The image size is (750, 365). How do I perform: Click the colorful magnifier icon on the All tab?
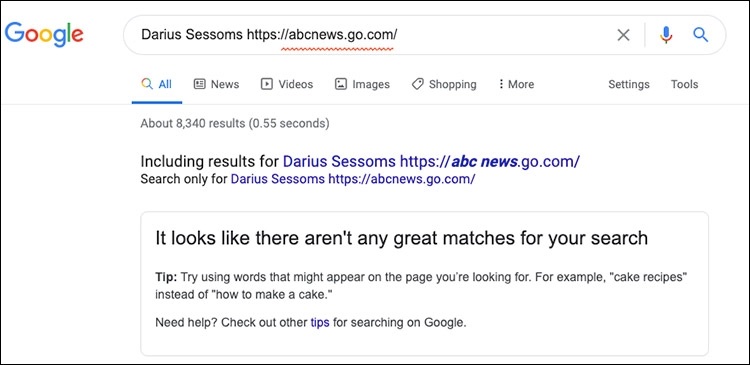(147, 84)
